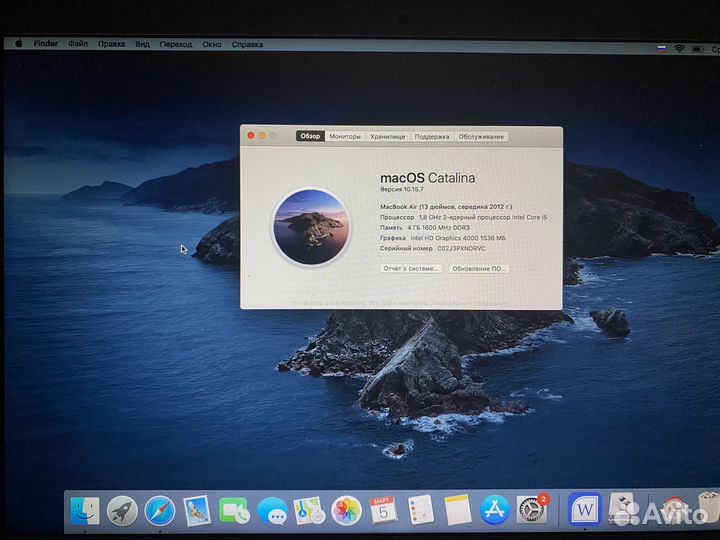The height and width of the screenshot is (540, 720).
Task: Open yellow Notes app in Dock
Action: [458, 510]
